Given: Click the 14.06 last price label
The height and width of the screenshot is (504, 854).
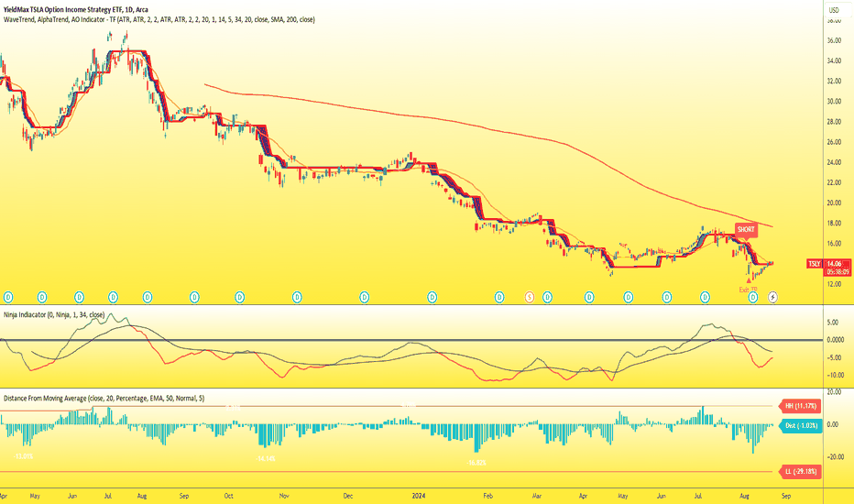Looking at the screenshot, I should coord(834,264).
